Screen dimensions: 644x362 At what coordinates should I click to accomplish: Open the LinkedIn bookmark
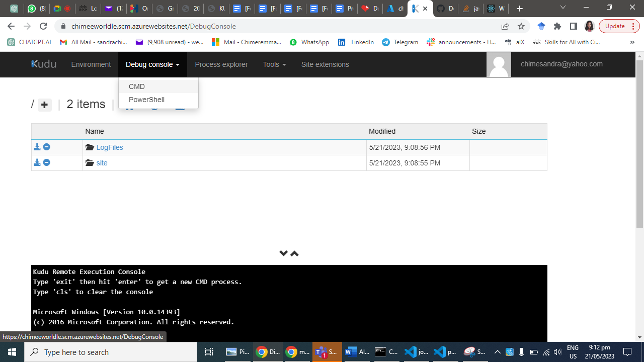point(356,42)
